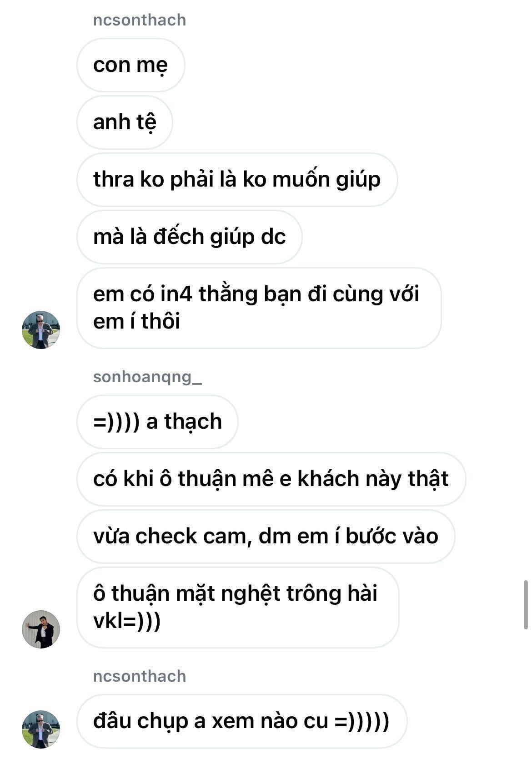
Task: Click the bottom ncsonthach username label
Action: [140, 676]
